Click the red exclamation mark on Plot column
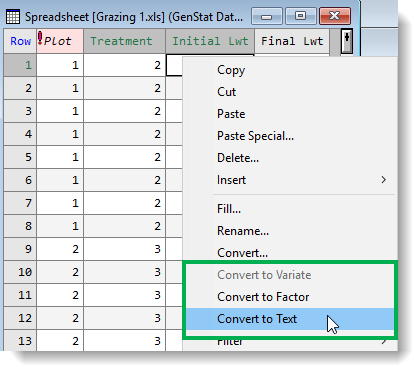Viewport: 414px width, 367px height. coord(40,38)
